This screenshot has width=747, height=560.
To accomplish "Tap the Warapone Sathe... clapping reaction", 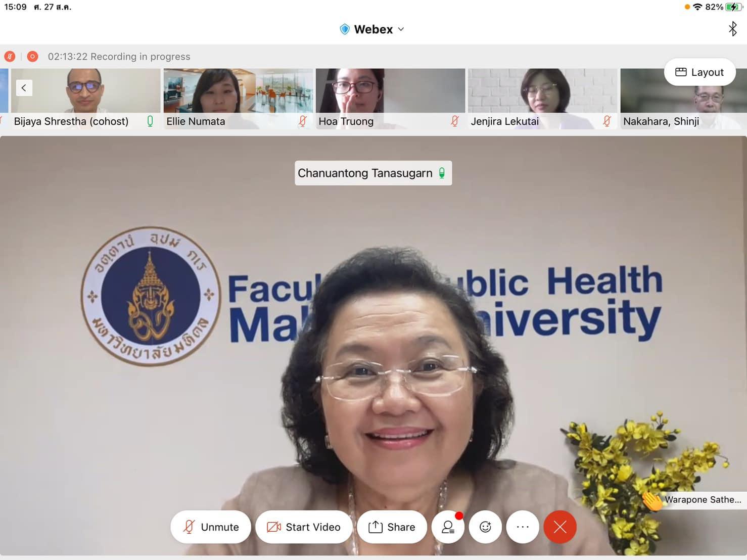I will pos(652,500).
